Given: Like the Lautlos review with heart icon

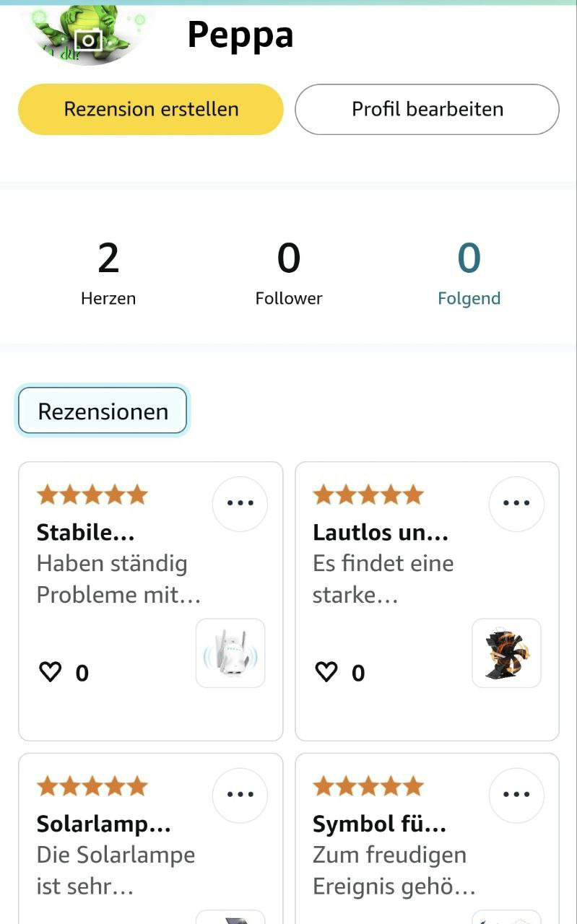Looking at the screenshot, I should 326,673.
